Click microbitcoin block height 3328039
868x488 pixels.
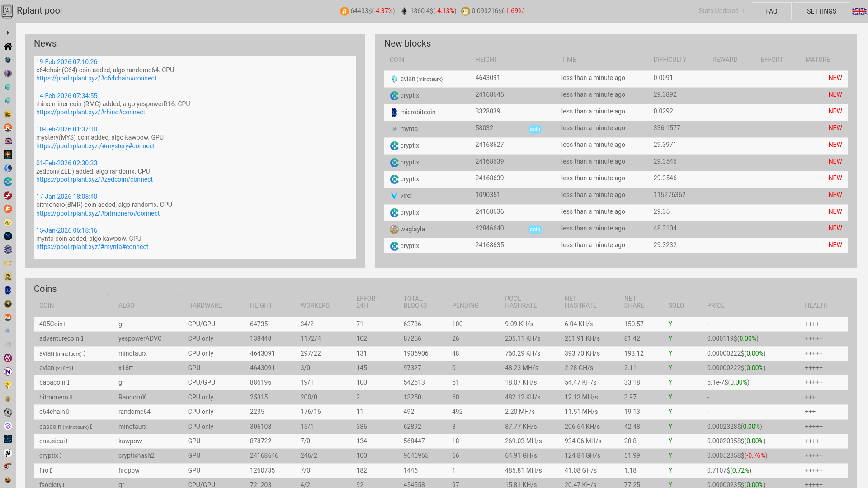pyautogui.click(x=488, y=111)
